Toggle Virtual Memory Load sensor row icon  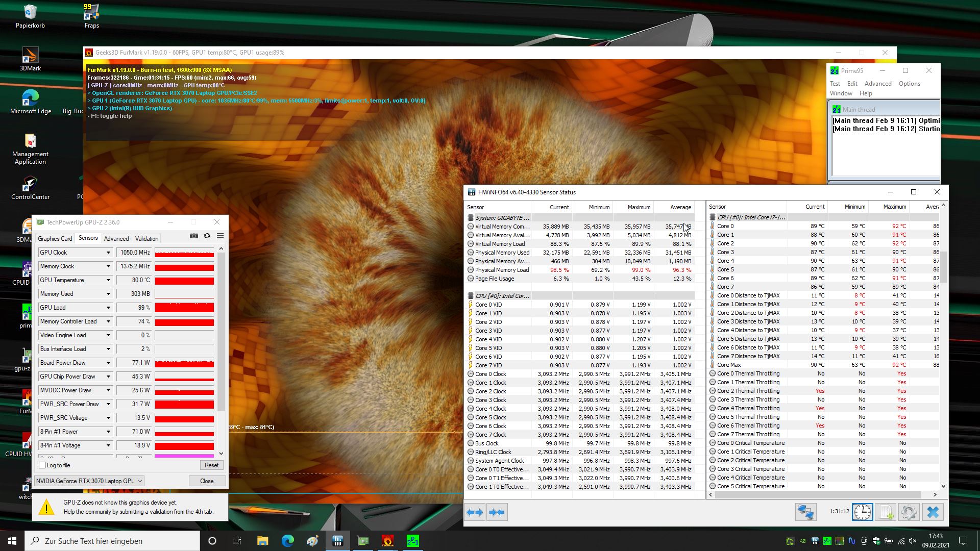pos(471,244)
